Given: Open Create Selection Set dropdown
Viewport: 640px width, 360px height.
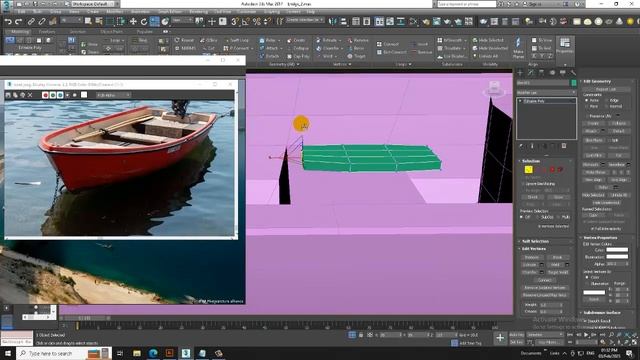Looking at the screenshot, I should (x=305, y=20).
